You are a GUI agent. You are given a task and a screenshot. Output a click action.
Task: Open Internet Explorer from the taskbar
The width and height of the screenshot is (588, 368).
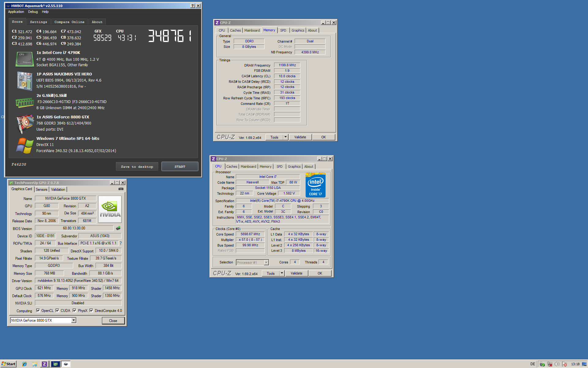(x=24, y=364)
